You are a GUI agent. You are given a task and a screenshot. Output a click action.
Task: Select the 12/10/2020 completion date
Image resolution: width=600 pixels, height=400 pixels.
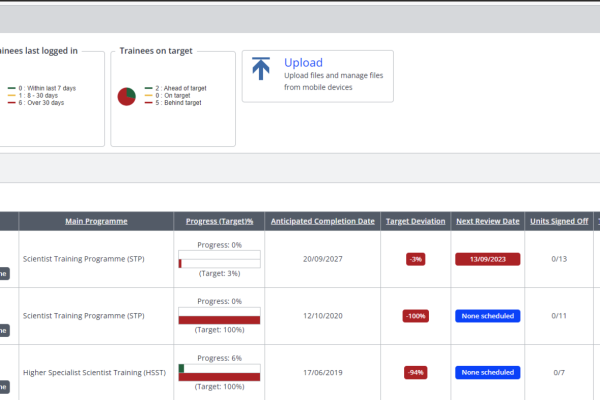pyautogui.click(x=323, y=316)
